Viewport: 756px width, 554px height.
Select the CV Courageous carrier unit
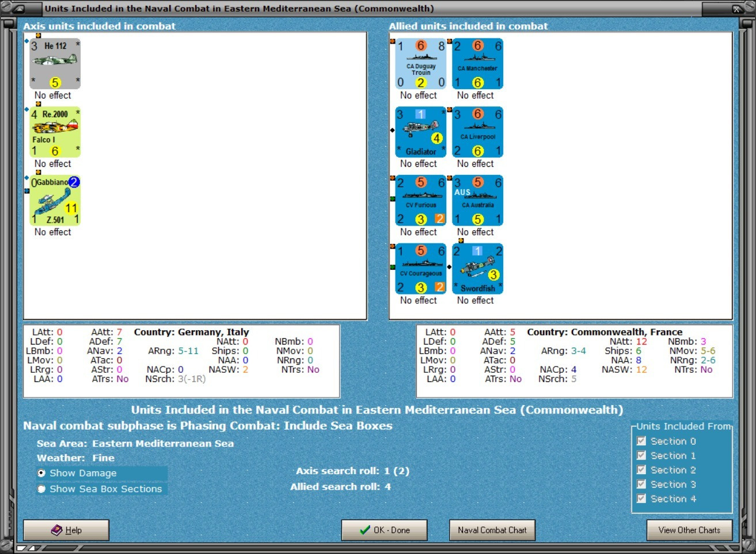click(421, 269)
